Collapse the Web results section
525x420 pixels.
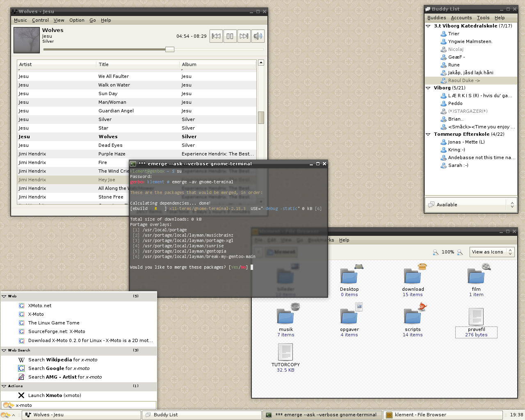pyautogui.click(x=4, y=296)
